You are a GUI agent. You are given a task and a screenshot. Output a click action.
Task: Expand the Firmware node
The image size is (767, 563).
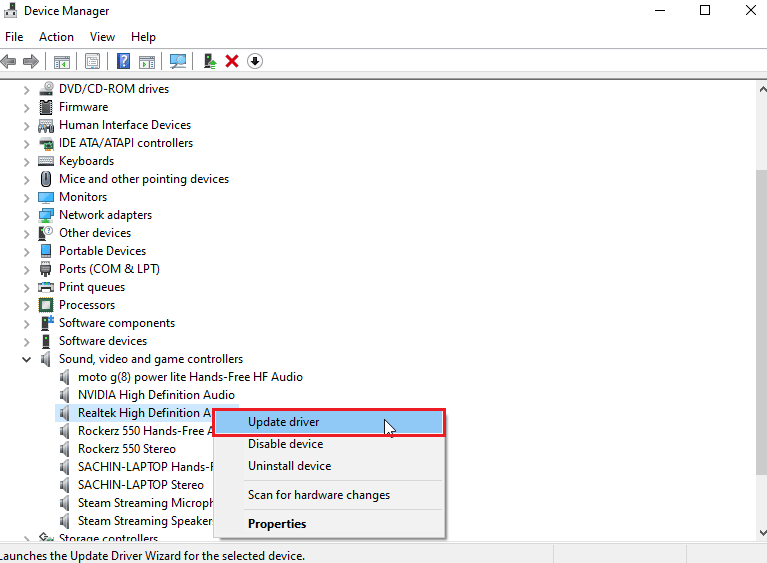pyautogui.click(x=26, y=108)
